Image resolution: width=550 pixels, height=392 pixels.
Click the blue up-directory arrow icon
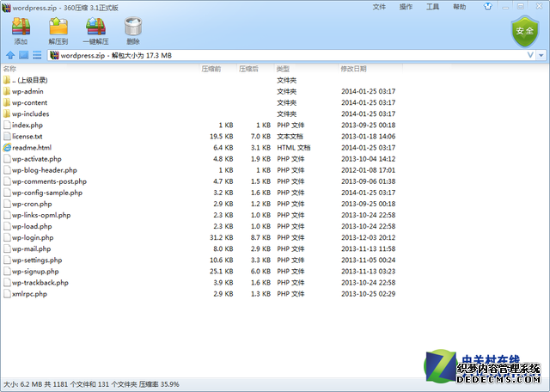coord(10,56)
